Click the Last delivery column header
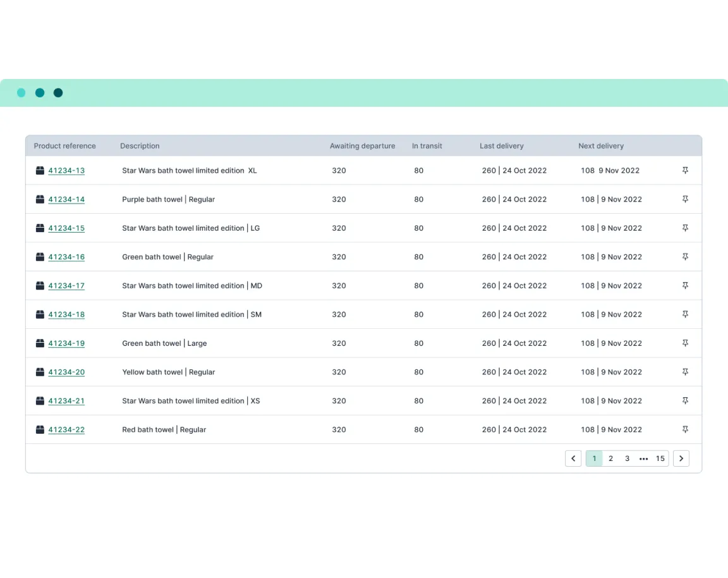Viewport: 728px width, 578px height. point(501,146)
